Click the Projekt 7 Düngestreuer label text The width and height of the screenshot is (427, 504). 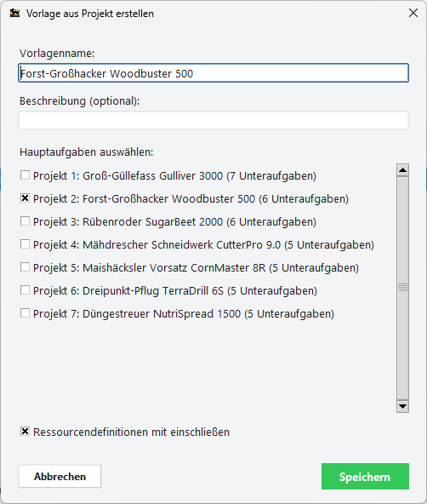pos(184,313)
